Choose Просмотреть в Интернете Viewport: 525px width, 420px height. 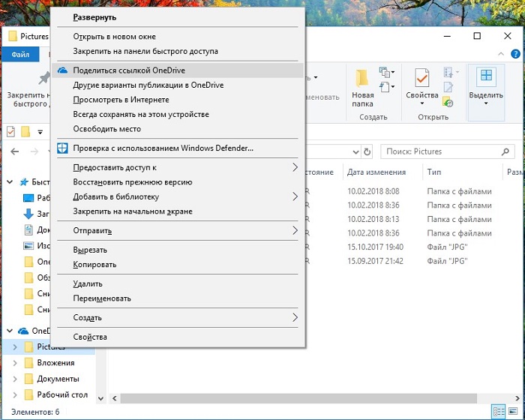coord(121,100)
